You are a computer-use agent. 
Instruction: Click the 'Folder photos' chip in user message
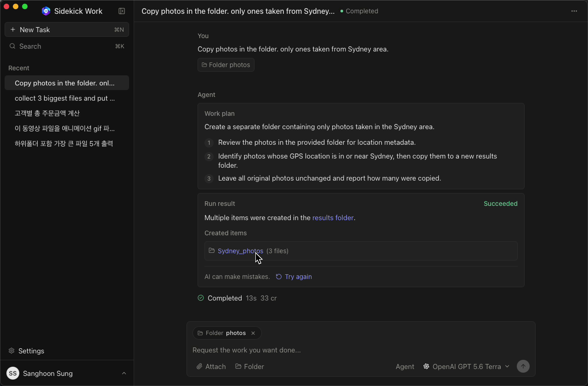point(226,65)
